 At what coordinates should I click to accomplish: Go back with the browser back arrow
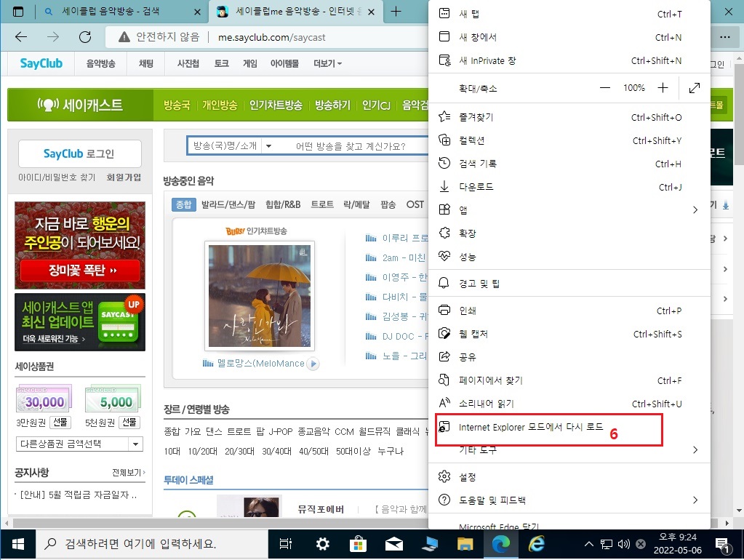tap(21, 37)
